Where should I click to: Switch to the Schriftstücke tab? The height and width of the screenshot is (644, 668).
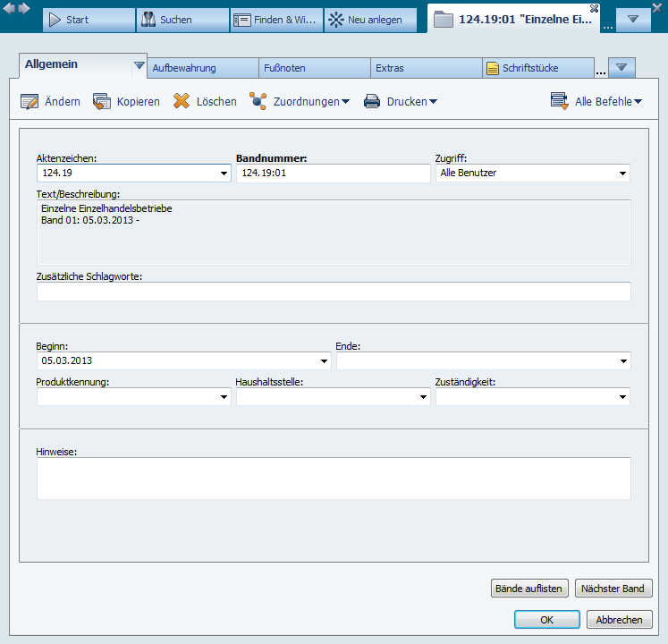pyautogui.click(x=537, y=68)
